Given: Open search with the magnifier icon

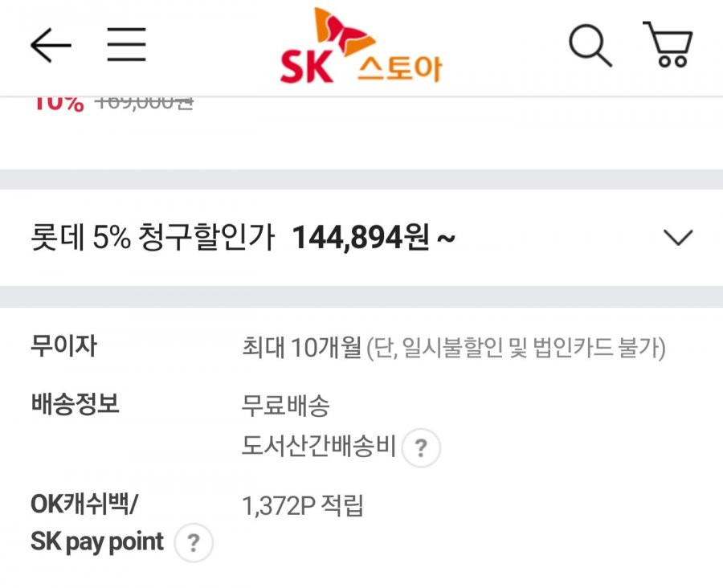Looking at the screenshot, I should 590,46.
